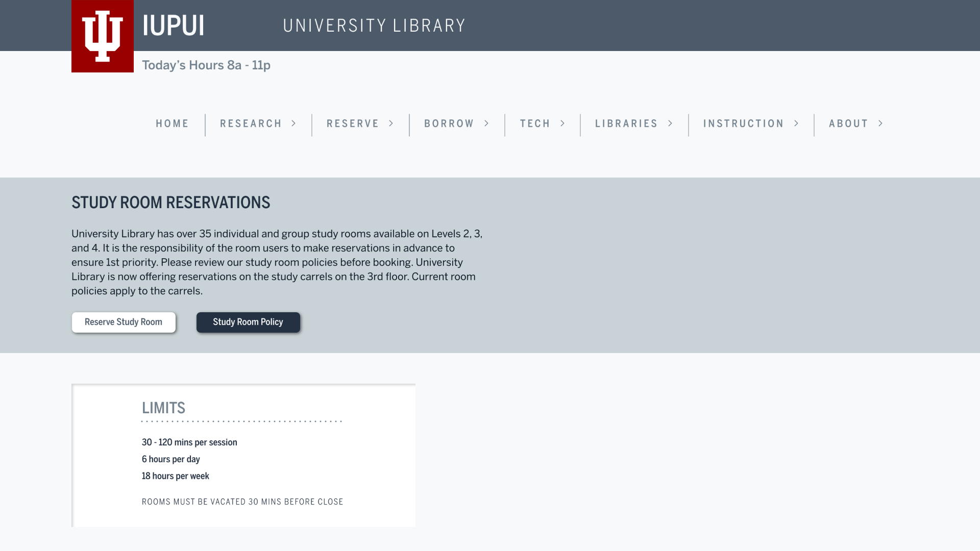Open the Borrow menu item
Image resolution: width=980 pixels, height=551 pixels.
[x=449, y=123]
